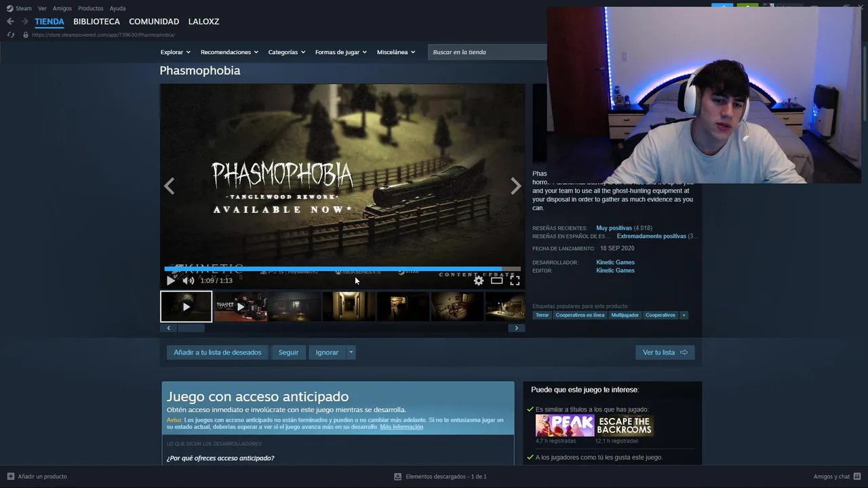Image resolution: width=868 pixels, height=488 pixels.
Task: Click the store URL address bar
Action: coord(103,35)
